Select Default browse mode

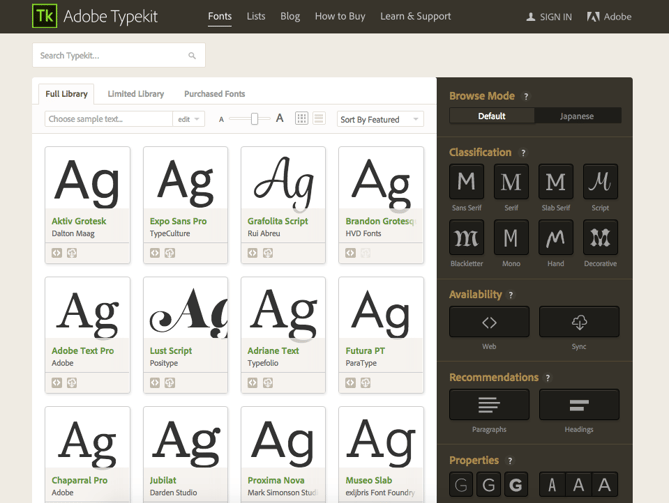click(491, 116)
